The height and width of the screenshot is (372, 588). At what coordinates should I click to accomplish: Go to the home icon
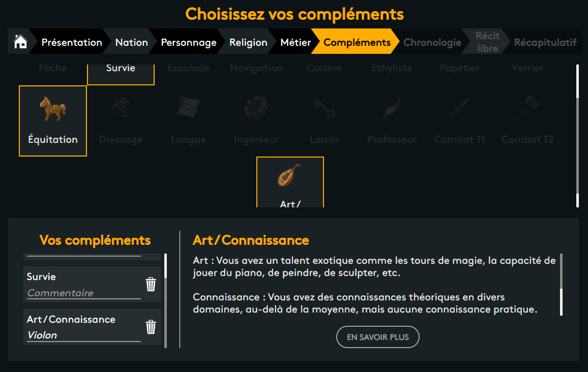(x=21, y=42)
